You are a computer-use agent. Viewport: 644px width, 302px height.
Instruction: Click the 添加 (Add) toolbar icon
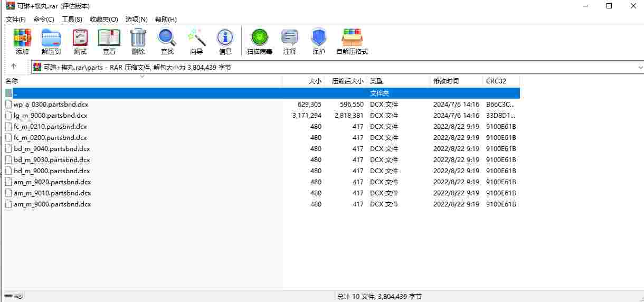tap(22, 37)
